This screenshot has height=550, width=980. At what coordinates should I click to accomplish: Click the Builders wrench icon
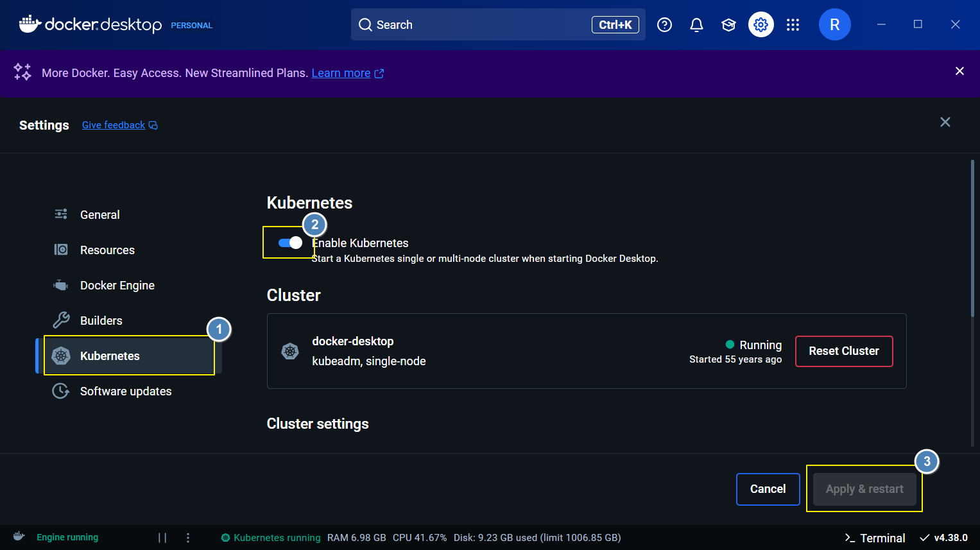pyautogui.click(x=61, y=320)
